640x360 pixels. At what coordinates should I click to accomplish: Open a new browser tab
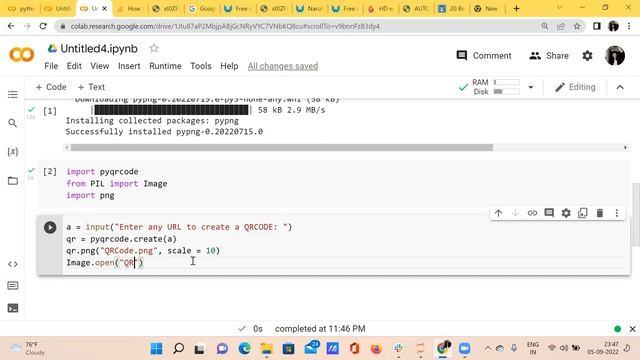(516, 8)
